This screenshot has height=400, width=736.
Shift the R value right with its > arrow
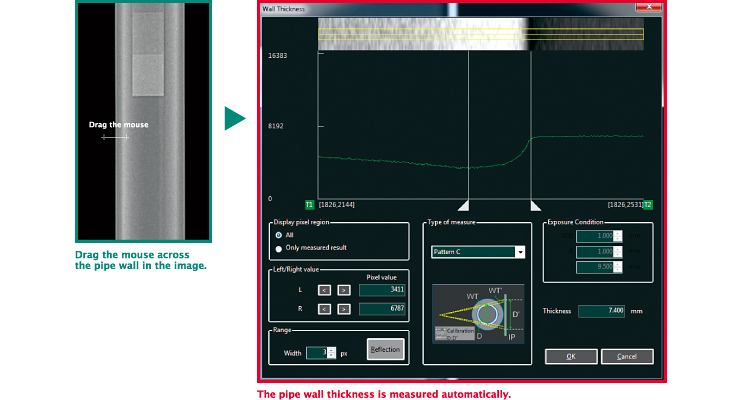pos(343,310)
